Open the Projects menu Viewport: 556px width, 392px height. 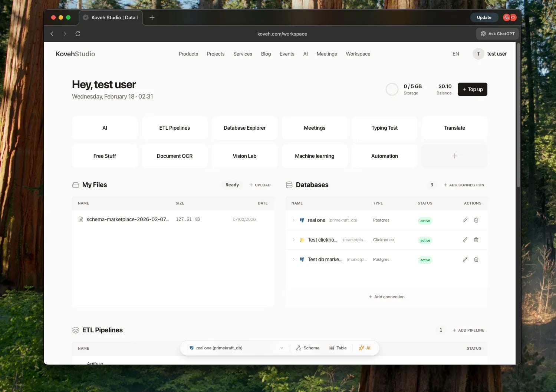216,54
